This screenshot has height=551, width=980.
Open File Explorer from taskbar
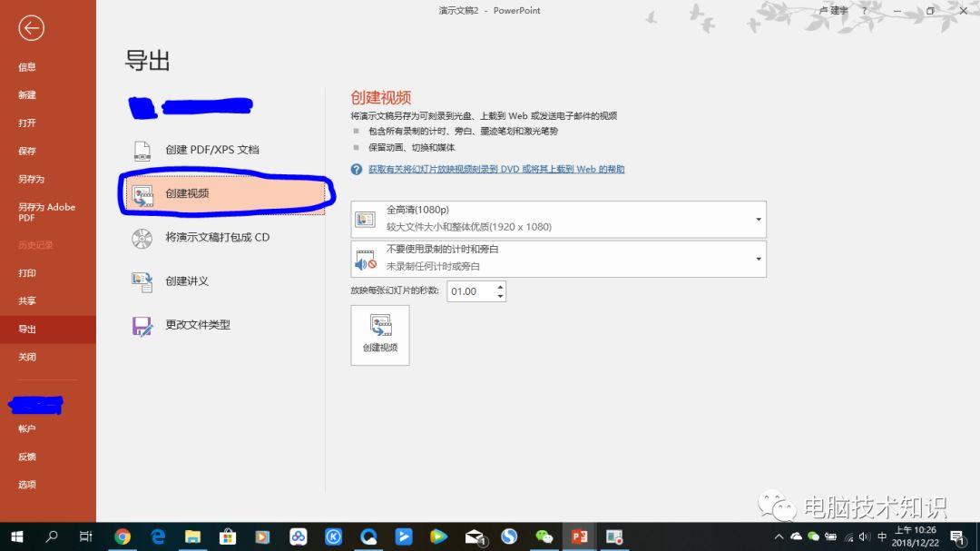(192, 536)
